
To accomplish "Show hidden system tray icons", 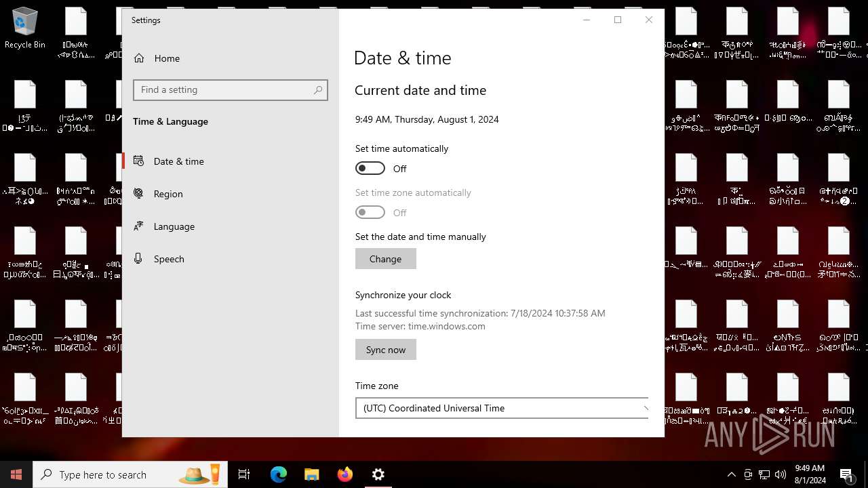I will tap(731, 474).
